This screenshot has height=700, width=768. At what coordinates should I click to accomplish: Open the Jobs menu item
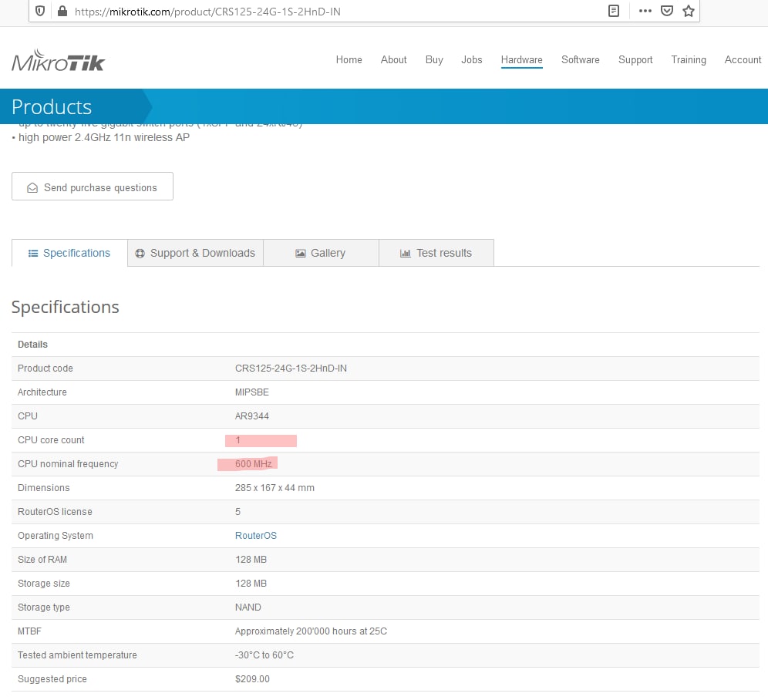[472, 60]
